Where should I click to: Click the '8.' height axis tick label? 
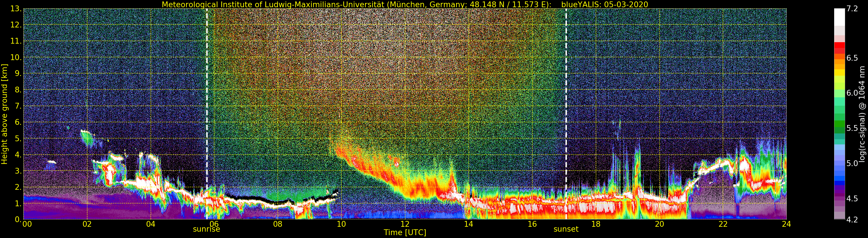[x=18, y=90]
